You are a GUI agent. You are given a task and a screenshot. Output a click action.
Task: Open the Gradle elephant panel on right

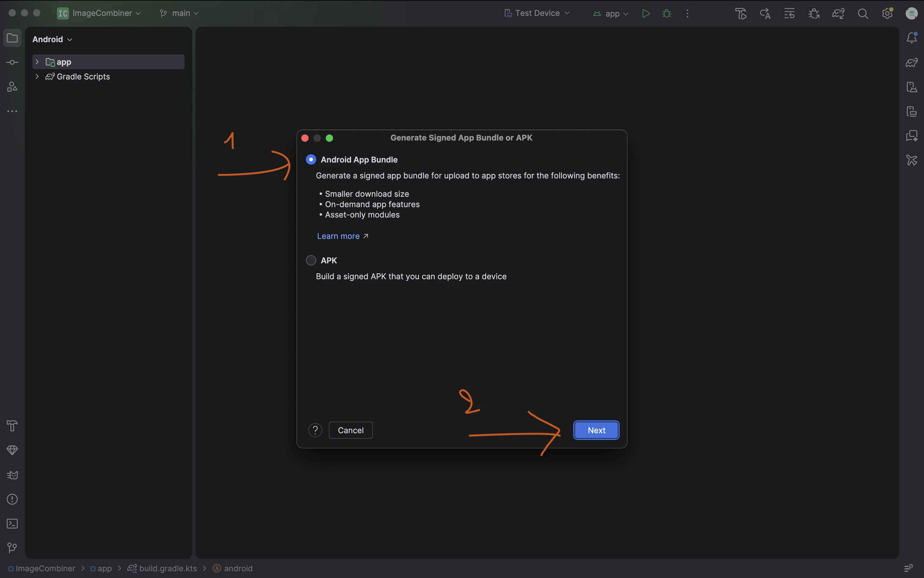tap(912, 62)
